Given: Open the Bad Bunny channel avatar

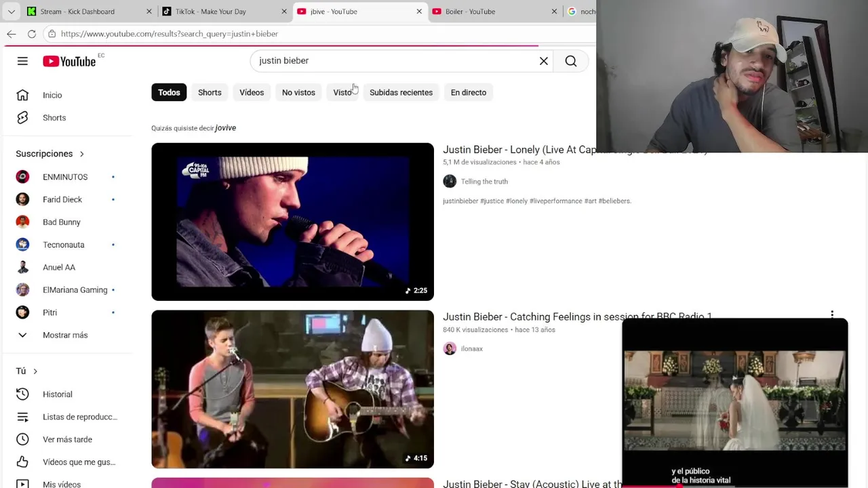Looking at the screenshot, I should coord(22,222).
